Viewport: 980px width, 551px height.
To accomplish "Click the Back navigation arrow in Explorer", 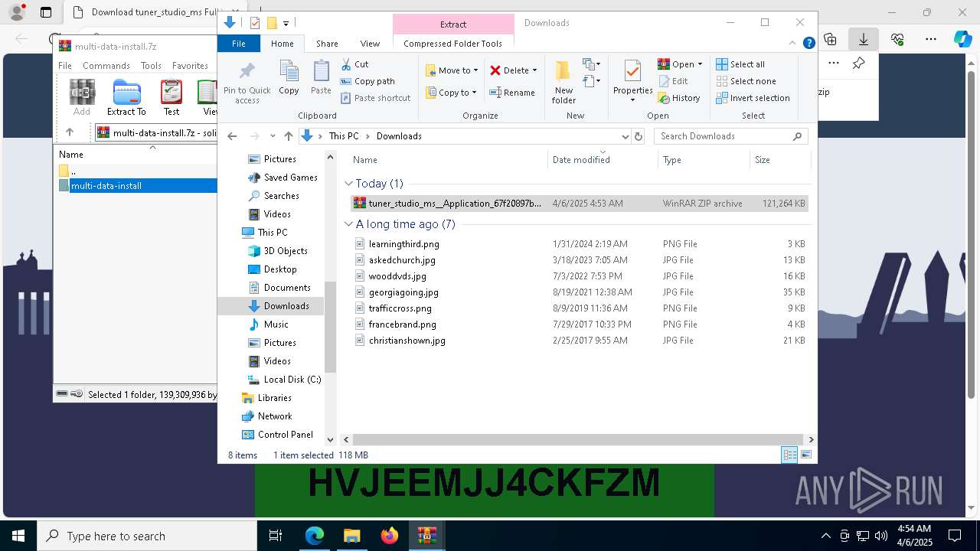I will click(232, 136).
